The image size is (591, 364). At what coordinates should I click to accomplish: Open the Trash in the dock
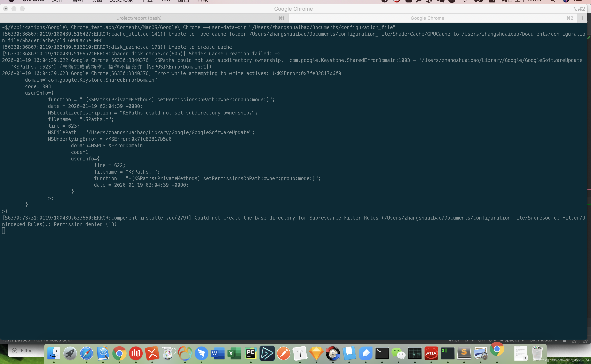coord(537,353)
